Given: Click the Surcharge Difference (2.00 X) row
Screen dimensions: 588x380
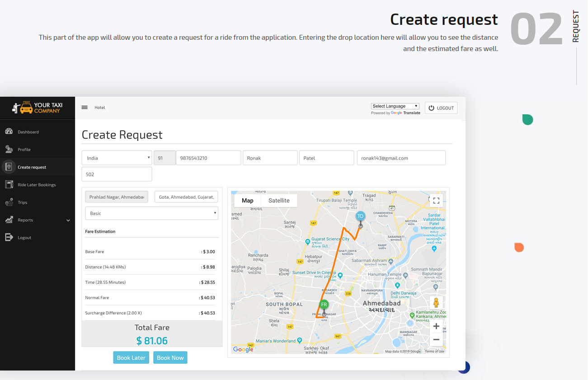Looking at the screenshot, I should 150,313.
